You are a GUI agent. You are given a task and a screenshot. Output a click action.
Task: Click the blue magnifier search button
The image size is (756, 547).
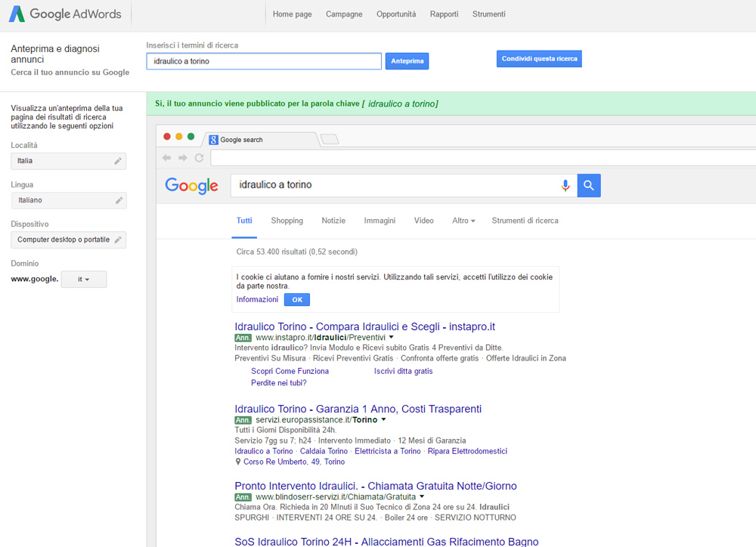coord(589,186)
